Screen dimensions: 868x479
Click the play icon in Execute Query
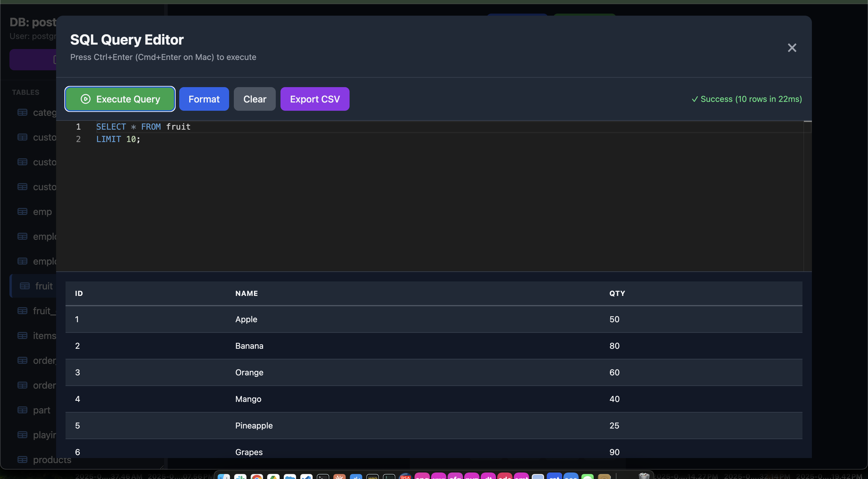[x=86, y=99]
